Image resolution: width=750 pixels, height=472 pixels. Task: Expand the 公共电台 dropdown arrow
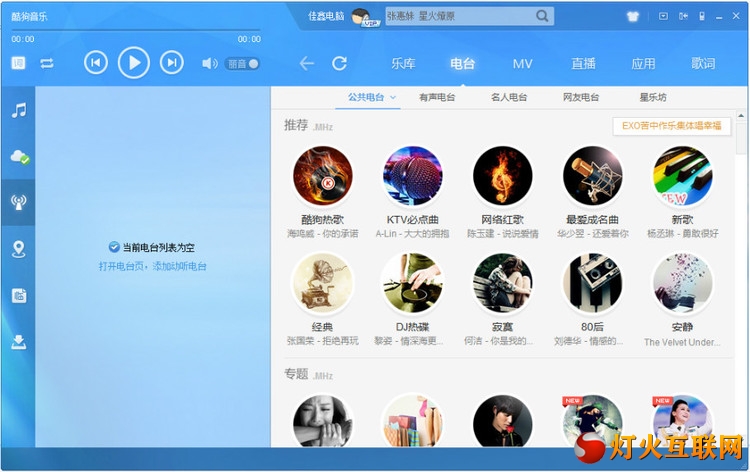pyautogui.click(x=393, y=98)
